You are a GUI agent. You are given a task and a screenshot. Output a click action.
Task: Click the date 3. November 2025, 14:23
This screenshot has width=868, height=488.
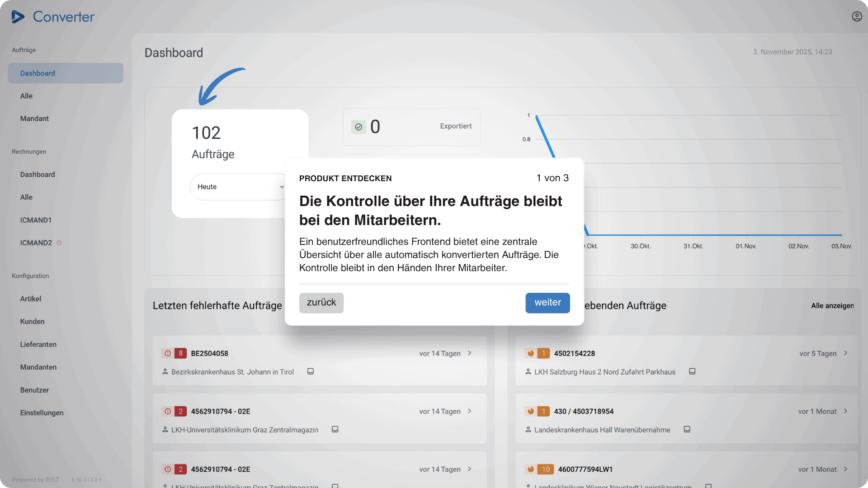pos(792,52)
